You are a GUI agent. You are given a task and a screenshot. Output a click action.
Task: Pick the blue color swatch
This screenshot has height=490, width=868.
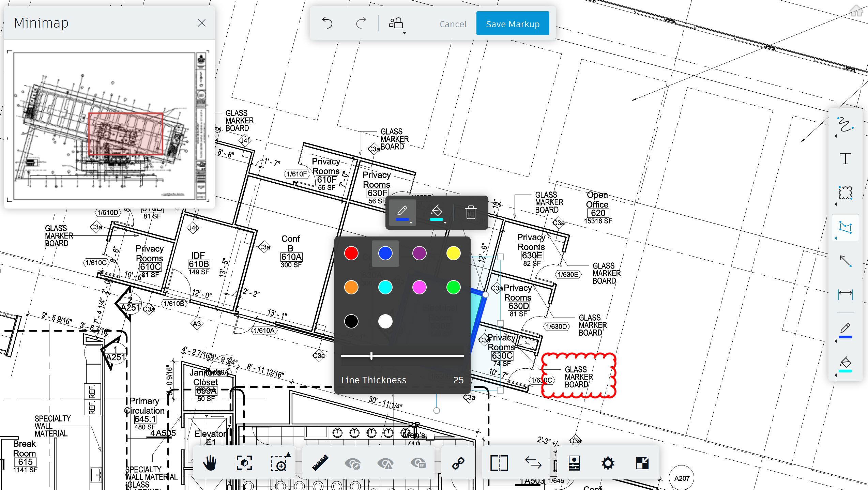coord(385,253)
